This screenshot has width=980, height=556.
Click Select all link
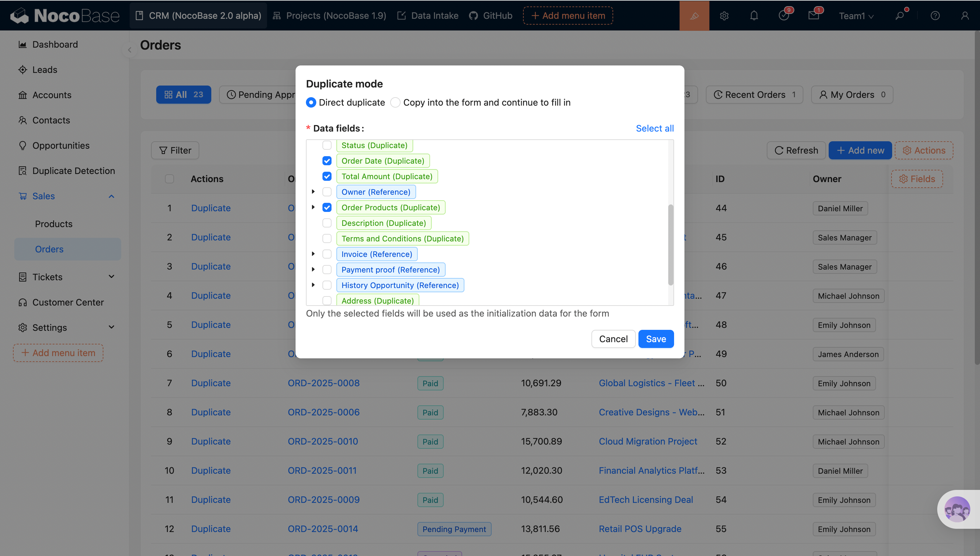pyautogui.click(x=655, y=128)
